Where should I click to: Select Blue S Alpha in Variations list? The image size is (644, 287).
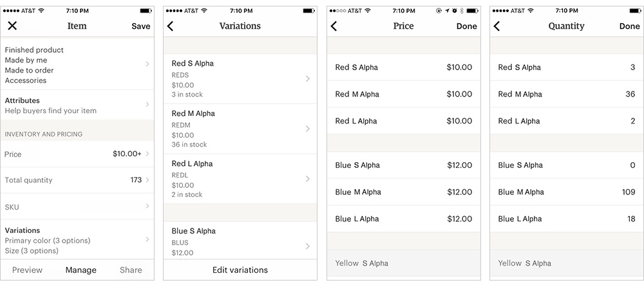click(x=193, y=231)
